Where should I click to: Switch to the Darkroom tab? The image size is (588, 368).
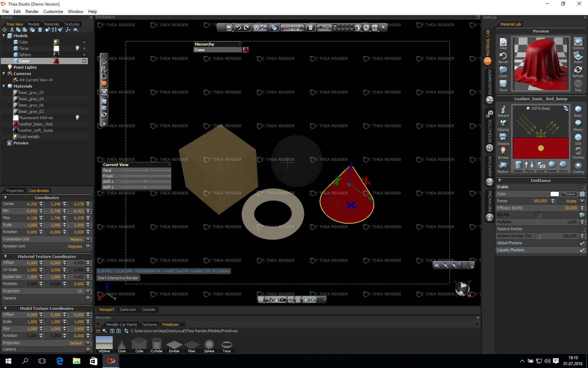128,309
